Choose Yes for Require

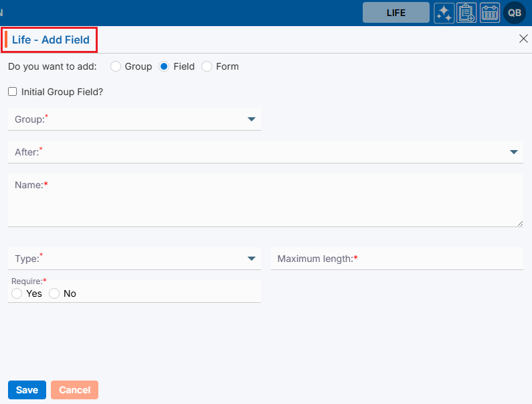(17, 293)
